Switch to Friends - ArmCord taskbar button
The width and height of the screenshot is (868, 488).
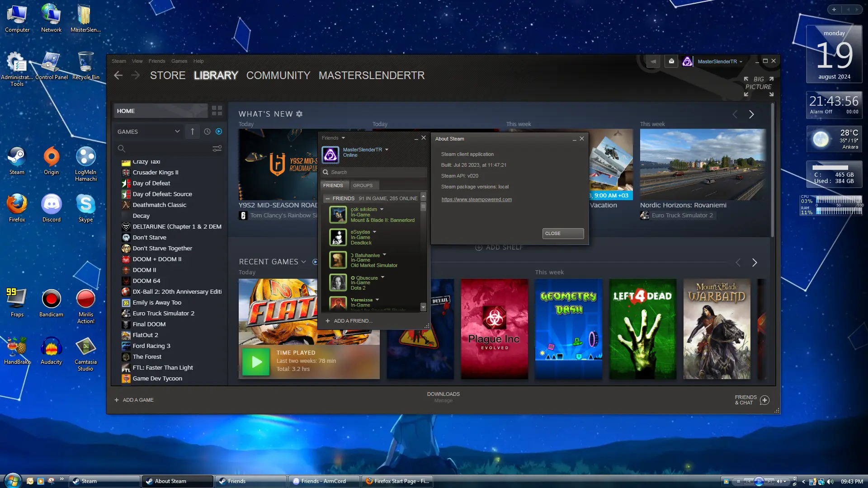tap(324, 481)
